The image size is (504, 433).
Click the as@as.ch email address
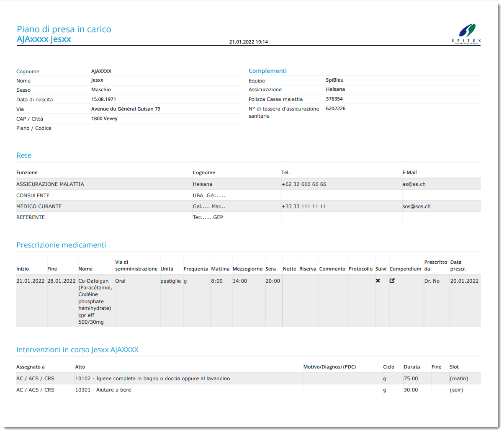tap(414, 184)
